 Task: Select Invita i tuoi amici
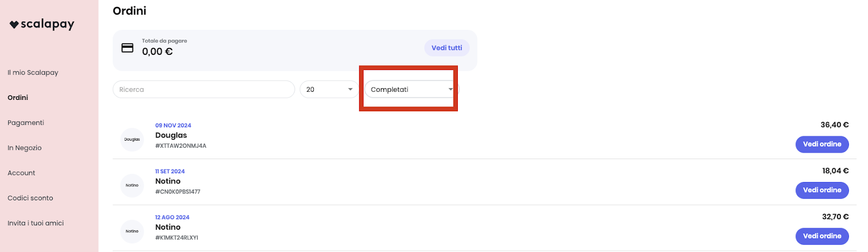click(x=36, y=223)
